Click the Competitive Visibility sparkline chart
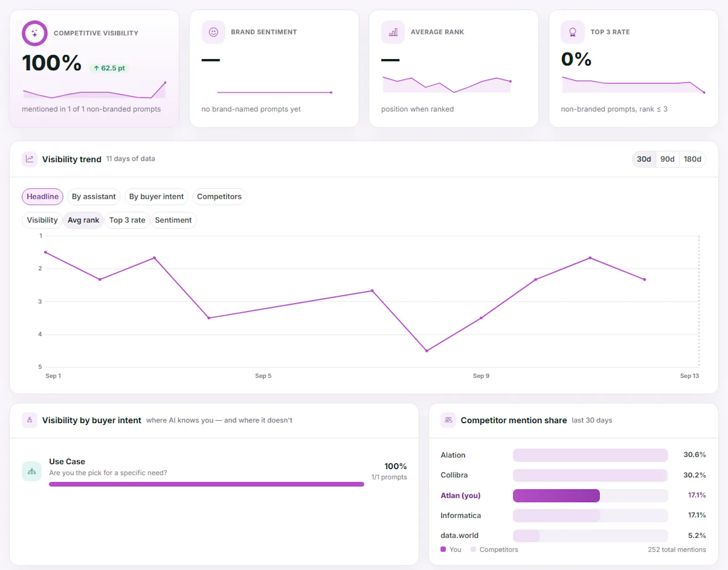The height and width of the screenshot is (570, 728). pos(94,90)
